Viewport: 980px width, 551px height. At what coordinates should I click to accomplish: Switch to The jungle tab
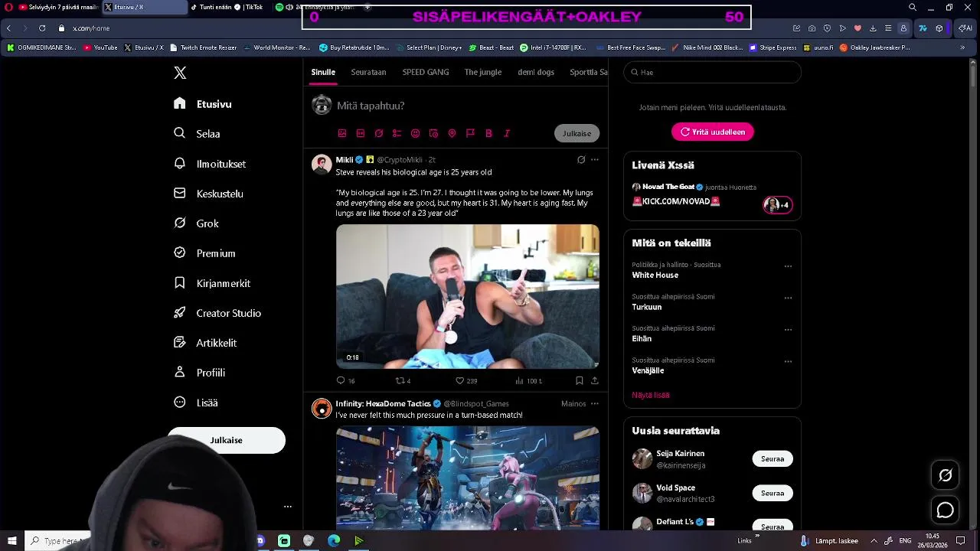pyautogui.click(x=483, y=72)
